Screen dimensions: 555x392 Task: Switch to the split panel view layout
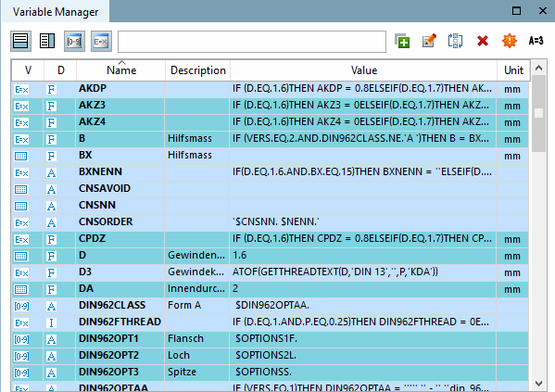point(47,41)
